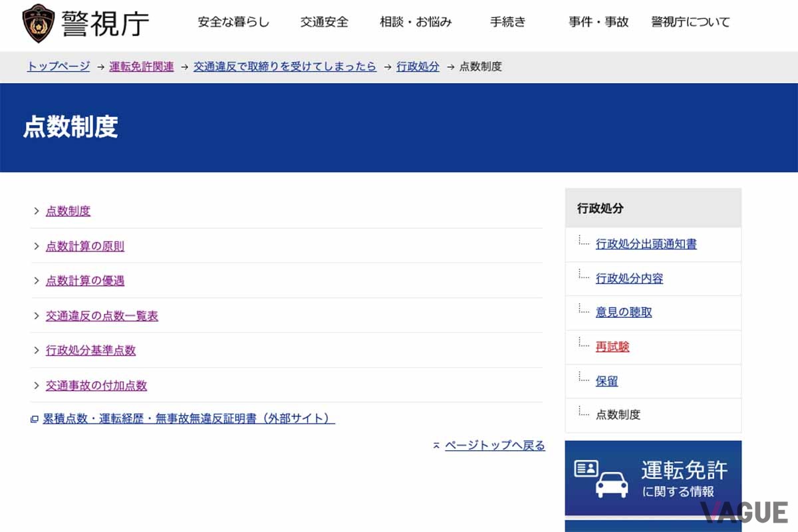This screenshot has height=532, width=798.
Task: Open sidebar 行政処分出頭通知書 link
Action: [x=646, y=244]
